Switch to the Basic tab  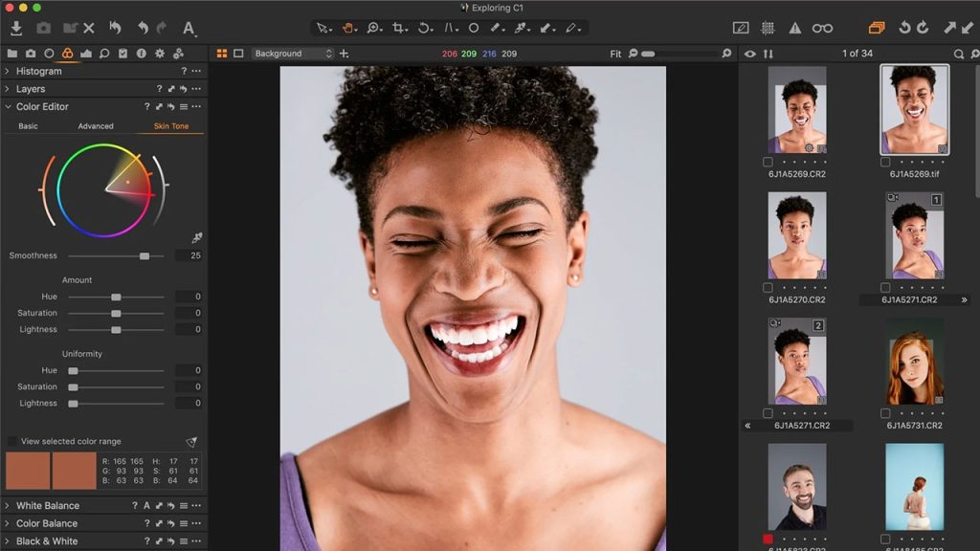[29, 126]
